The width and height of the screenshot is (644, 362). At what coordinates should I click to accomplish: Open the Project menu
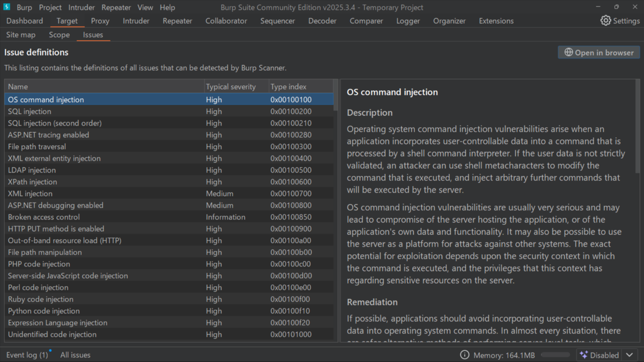pyautogui.click(x=50, y=8)
